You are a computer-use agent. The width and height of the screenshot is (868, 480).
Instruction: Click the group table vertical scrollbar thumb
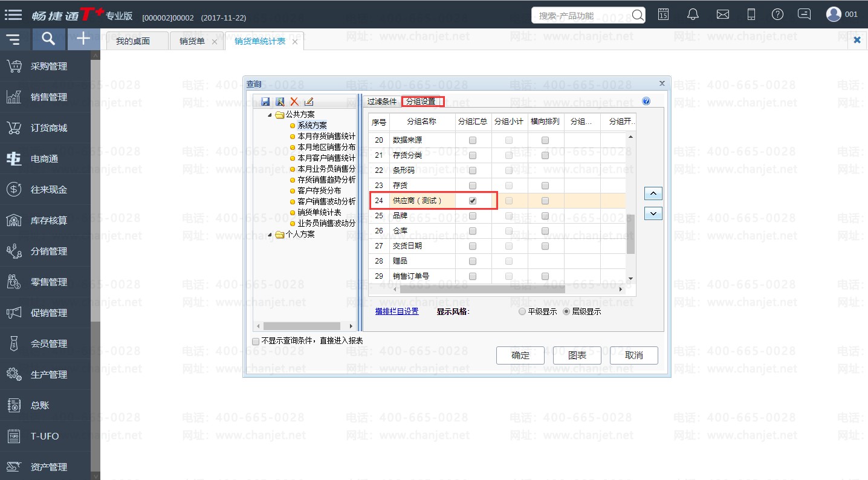[630, 234]
